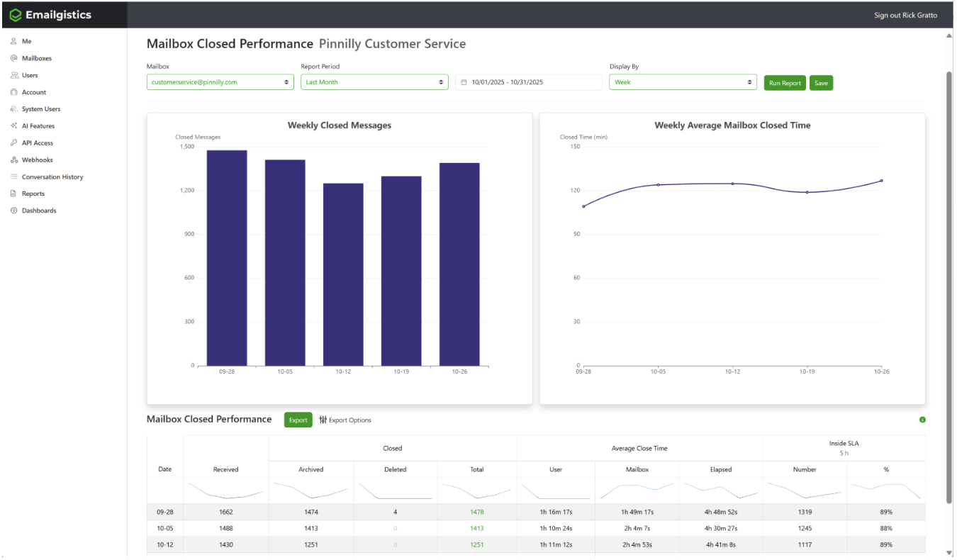
Task: Click the 10-05 point on closed time line
Action: coord(658,185)
